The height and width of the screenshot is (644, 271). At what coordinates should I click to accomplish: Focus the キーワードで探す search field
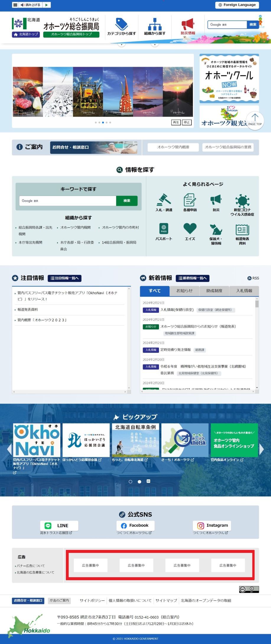(68, 201)
